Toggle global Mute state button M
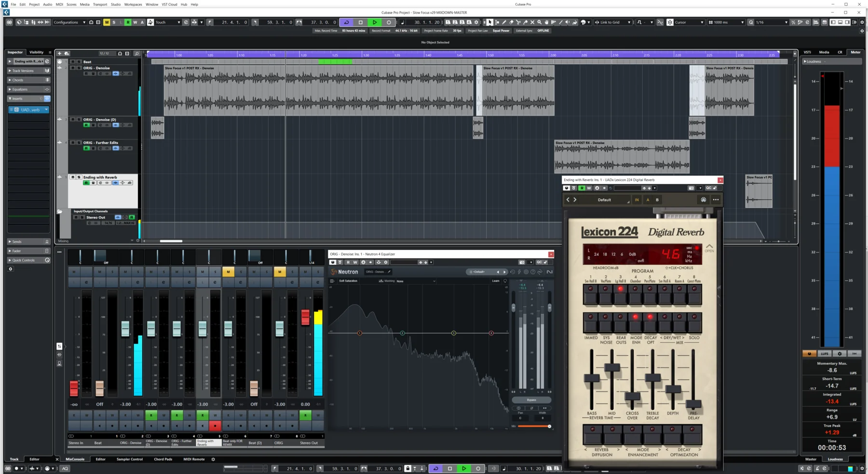This screenshot has height=474, width=868. tap(107, 22)
